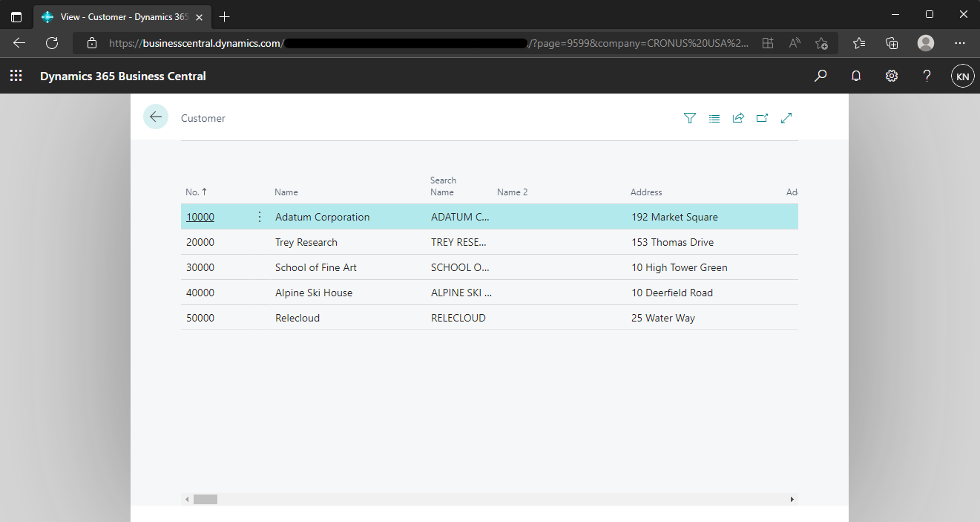
Task: Open the app launcher waffle menu
Action: (16, 76)
